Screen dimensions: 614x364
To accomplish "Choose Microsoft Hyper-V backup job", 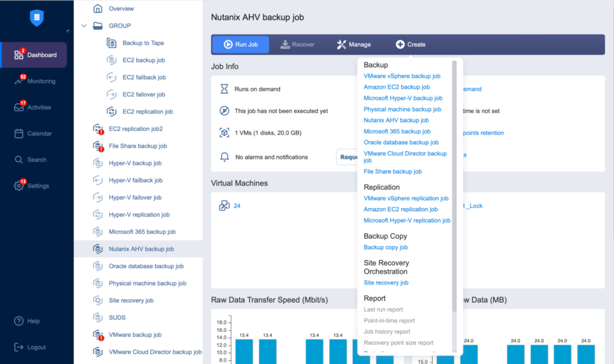I will click(x=403, y=98).
